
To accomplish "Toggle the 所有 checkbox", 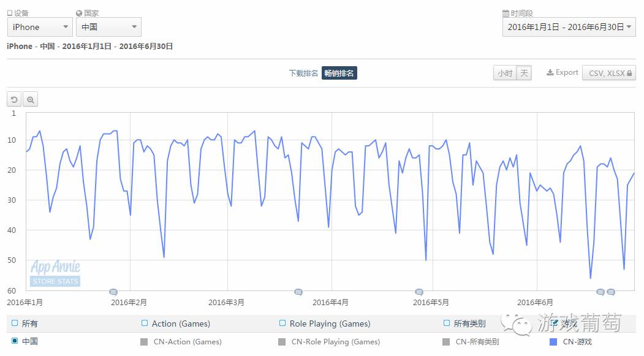I will coord(15,323).
